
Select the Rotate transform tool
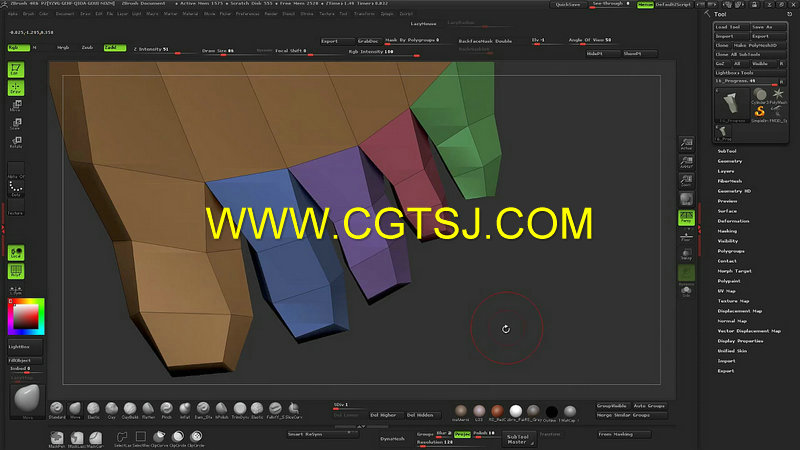pyautogui.click(x=16, y=142)
